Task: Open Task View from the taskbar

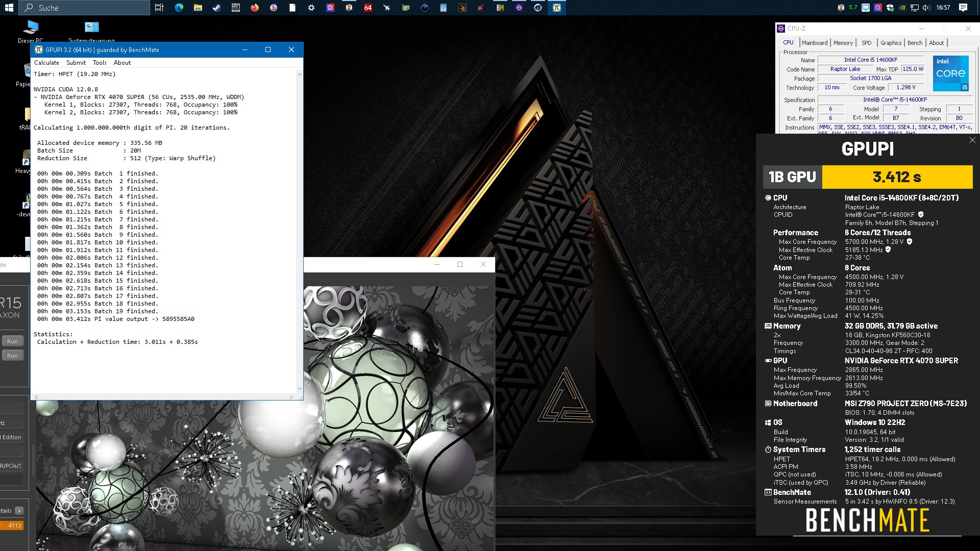Action: [x=159, y=8]
